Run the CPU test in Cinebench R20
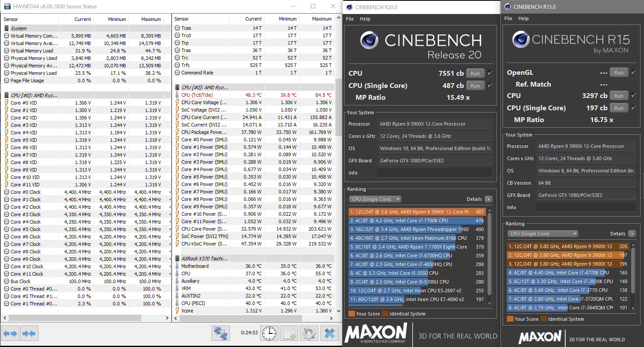Screen dimensions: 644x347 pos(475,74)
